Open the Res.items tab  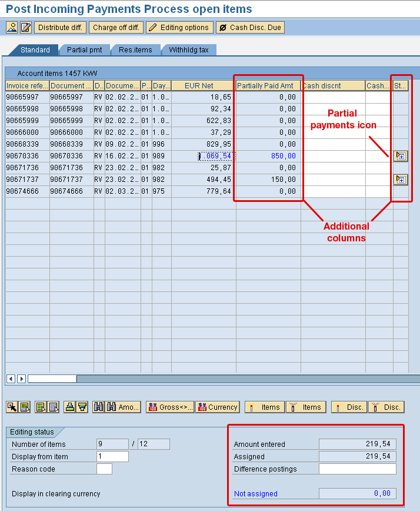click(x=135, y=50)
